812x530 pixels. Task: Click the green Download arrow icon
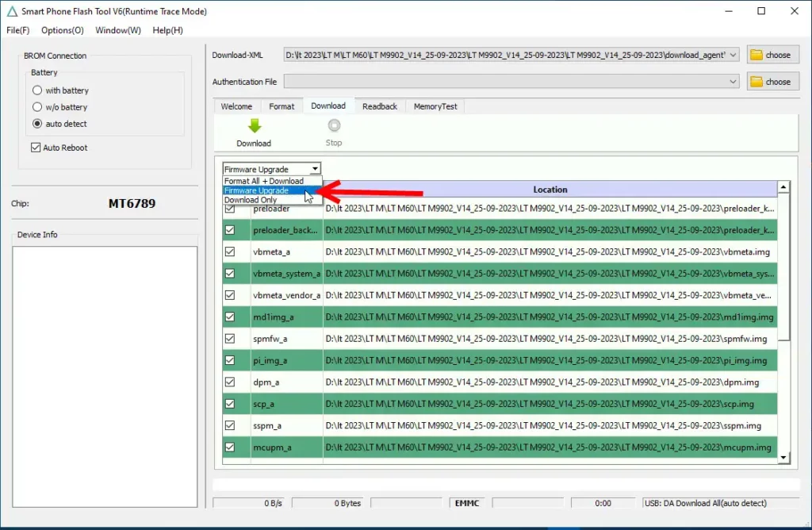[254, 126]
